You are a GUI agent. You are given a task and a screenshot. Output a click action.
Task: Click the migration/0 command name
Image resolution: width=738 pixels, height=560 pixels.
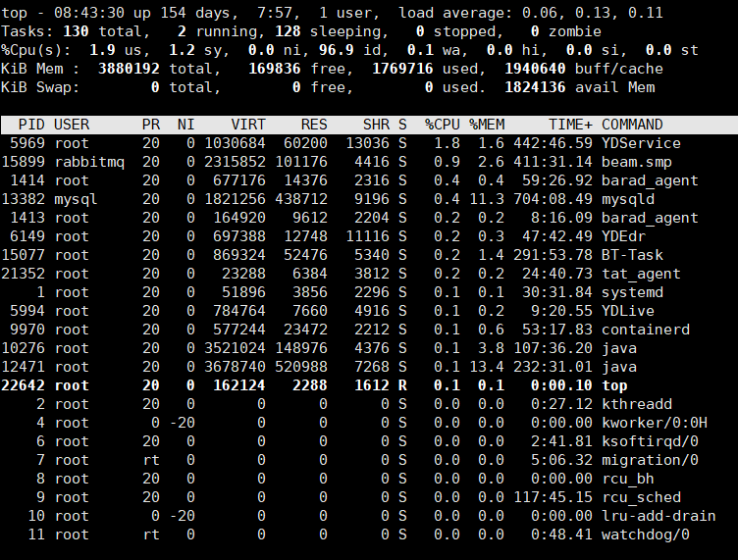coord(650,460)
